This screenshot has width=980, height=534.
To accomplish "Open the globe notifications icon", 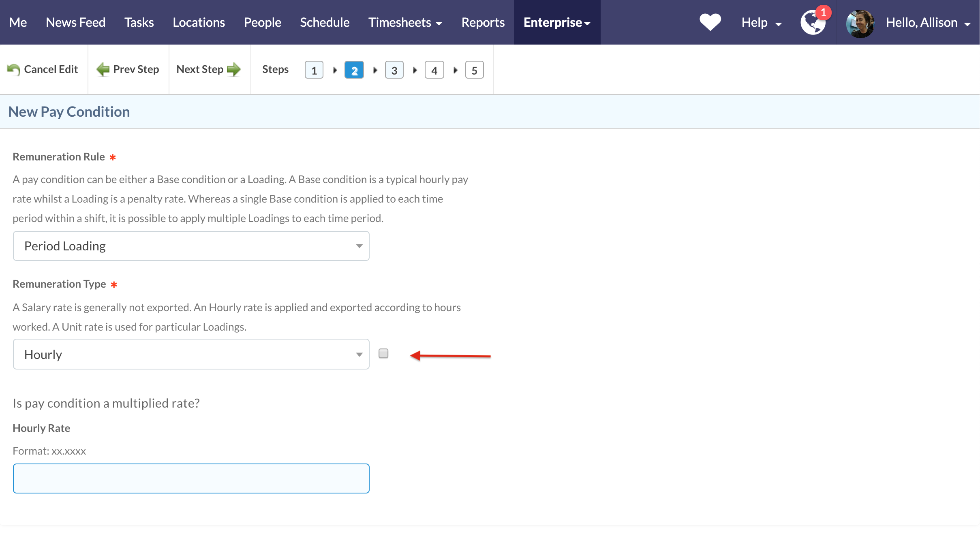I will 813,23.
